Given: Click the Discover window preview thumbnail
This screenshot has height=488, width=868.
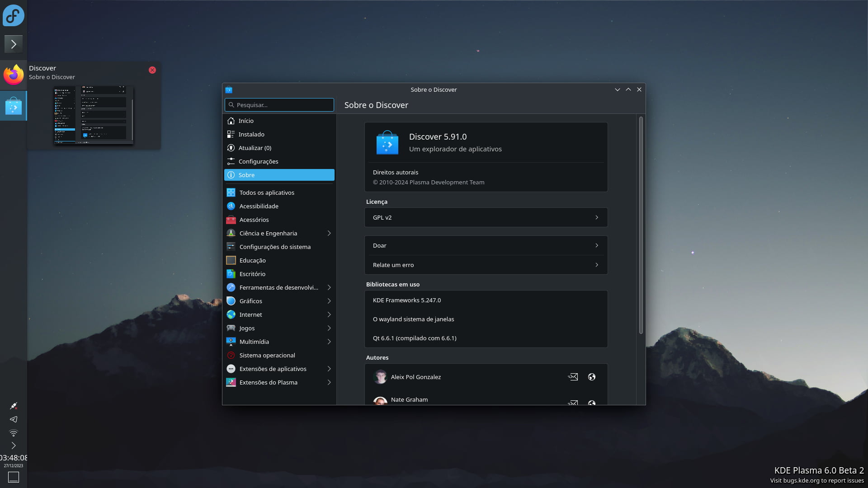Looking at the screenshot, I should (x=94, y=115).
